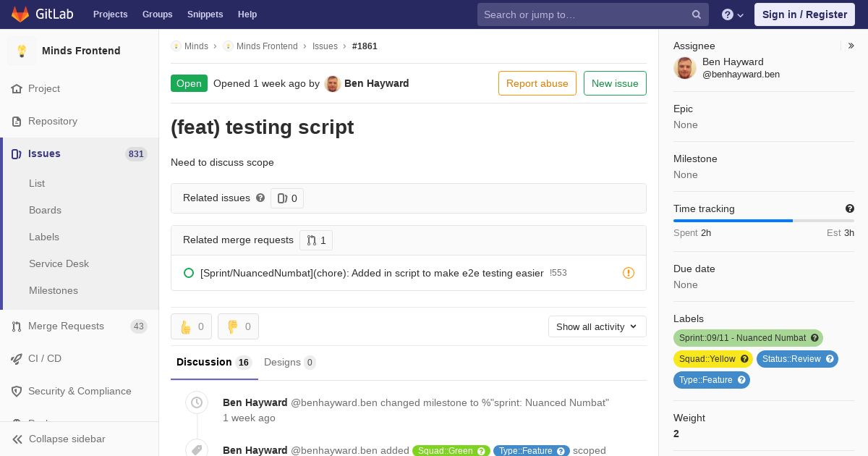Screen dimensions: 868x456
Task: Click the Related issues help icon
Action: [260, 198]
